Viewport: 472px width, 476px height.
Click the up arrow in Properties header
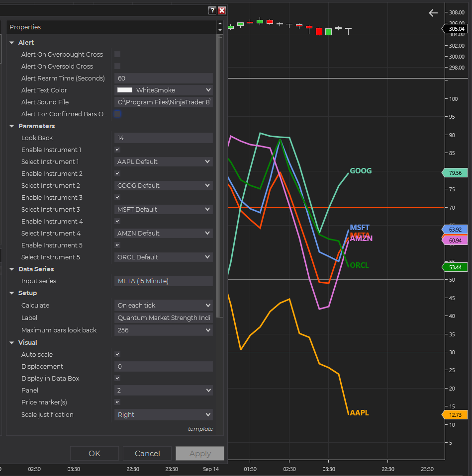pos(220,23)
